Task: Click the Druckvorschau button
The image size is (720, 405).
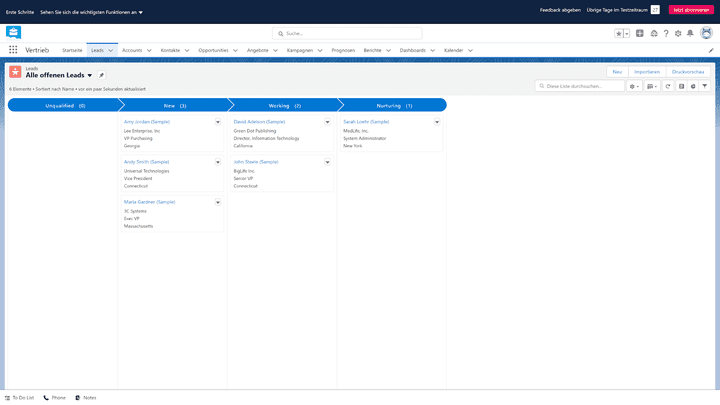Action: (x=688, y=72)
